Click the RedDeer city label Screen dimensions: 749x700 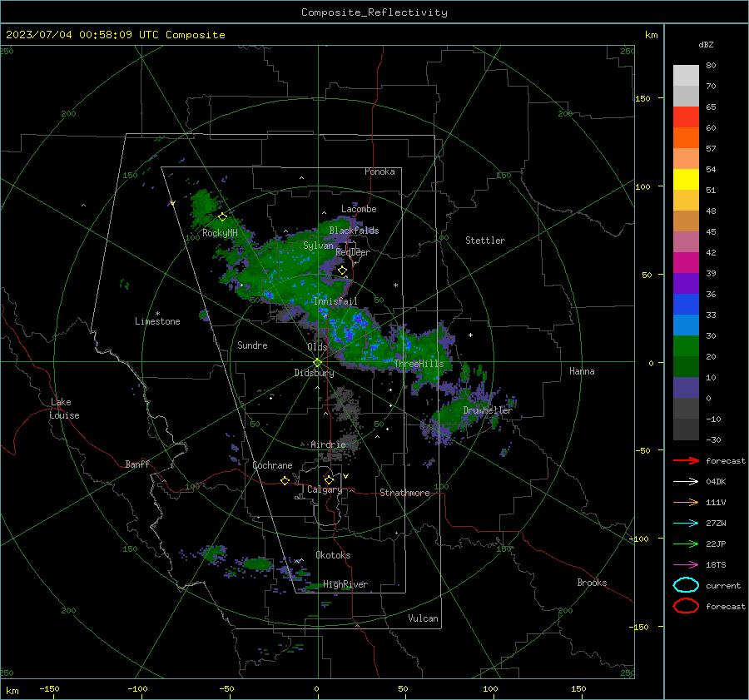point(353,252)
